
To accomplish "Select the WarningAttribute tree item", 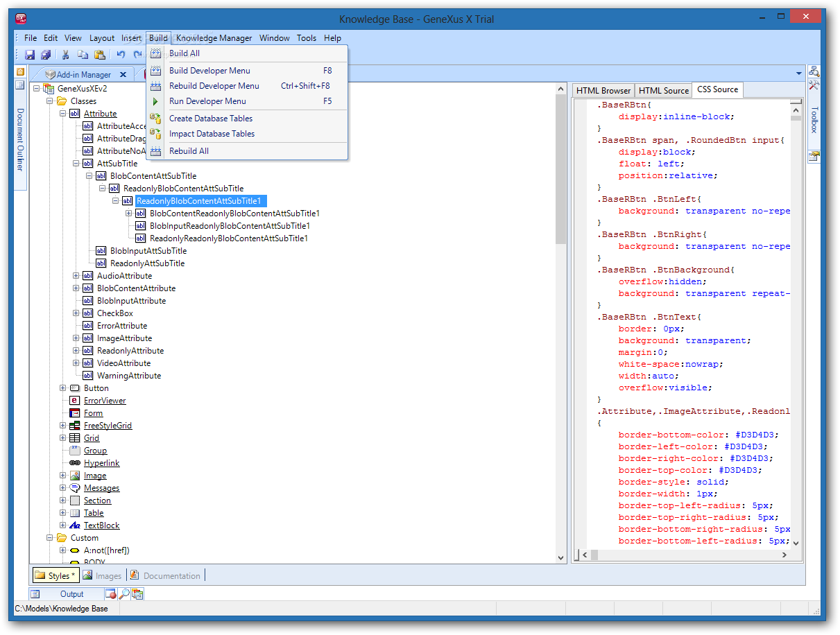I will pyautogui.click(x=129, y=376).
